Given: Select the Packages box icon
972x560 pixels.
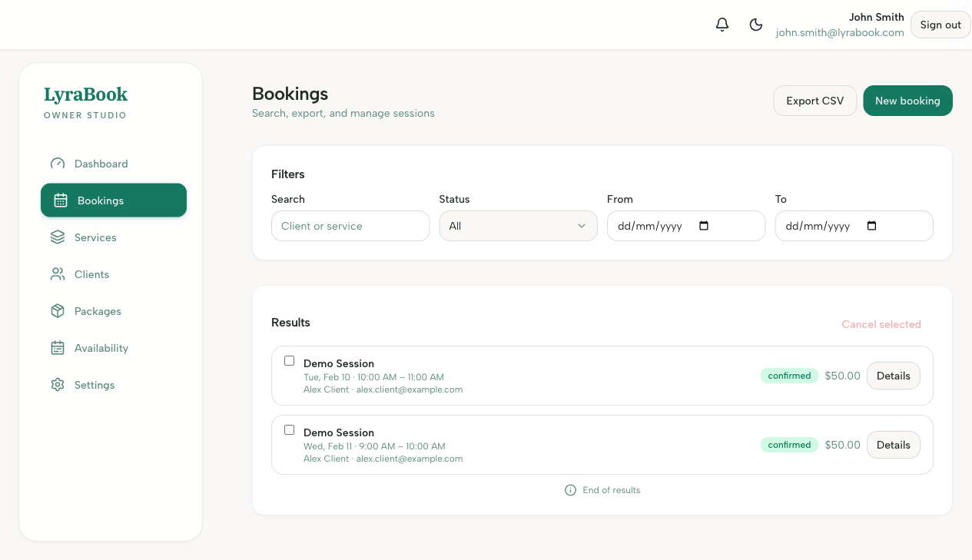Looking at the screenshot, I should pyautogui.click(x=58, y=310).
